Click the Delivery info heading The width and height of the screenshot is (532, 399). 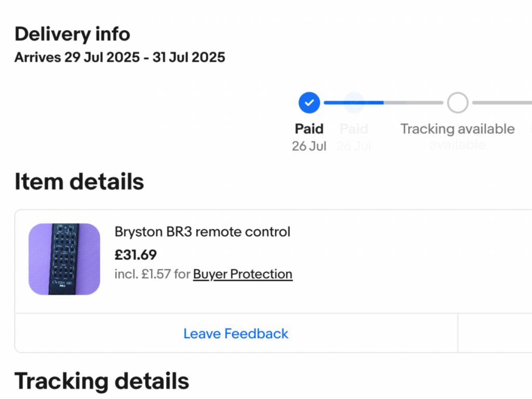pyautogui.click(x=72, y=34)
